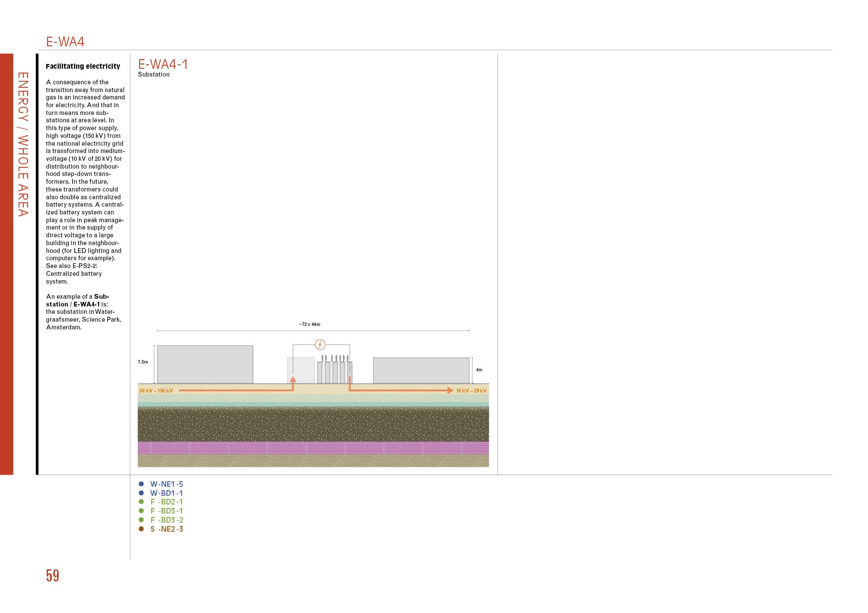Follow the F-BD3-2 cross reference

pos(166,520)
